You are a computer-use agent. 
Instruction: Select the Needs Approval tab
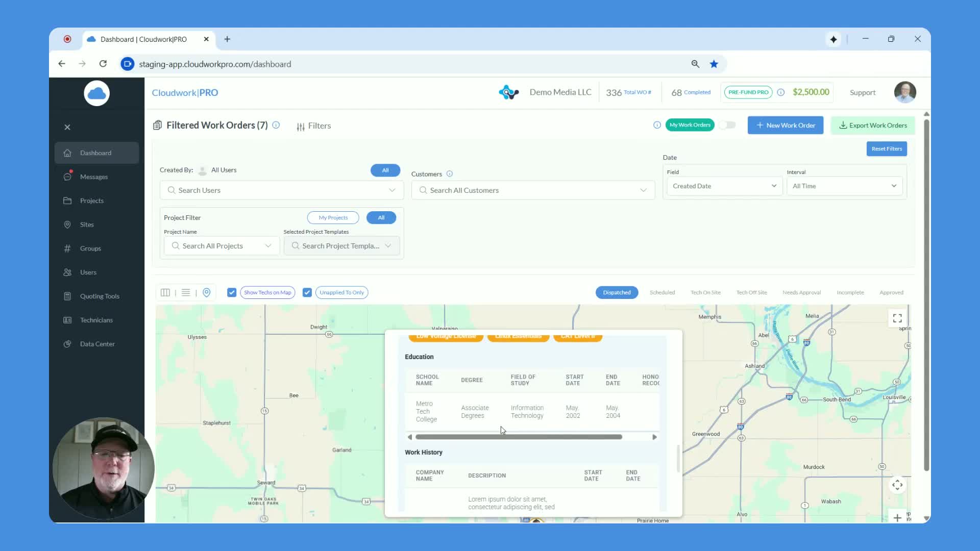[802, 293]
